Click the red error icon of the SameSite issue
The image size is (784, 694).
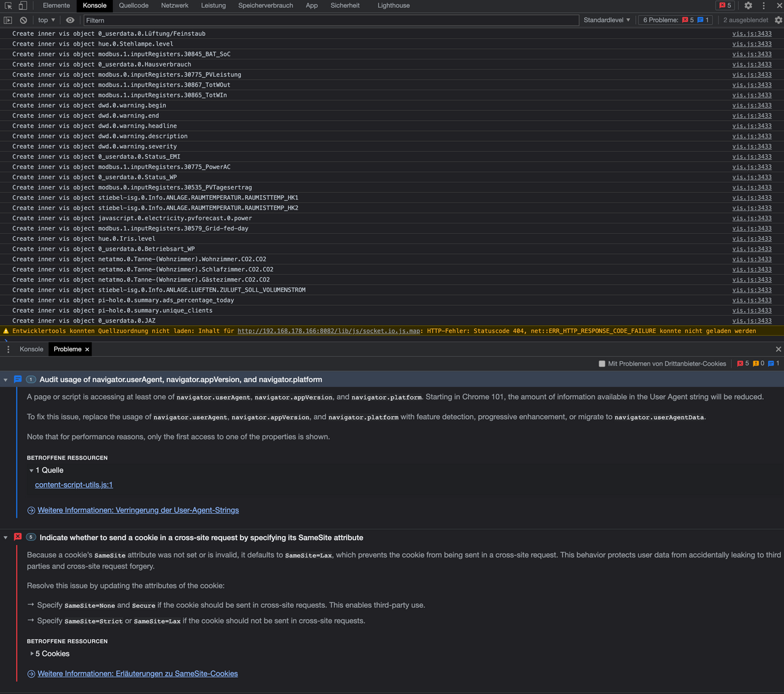[x=18, y=537]
